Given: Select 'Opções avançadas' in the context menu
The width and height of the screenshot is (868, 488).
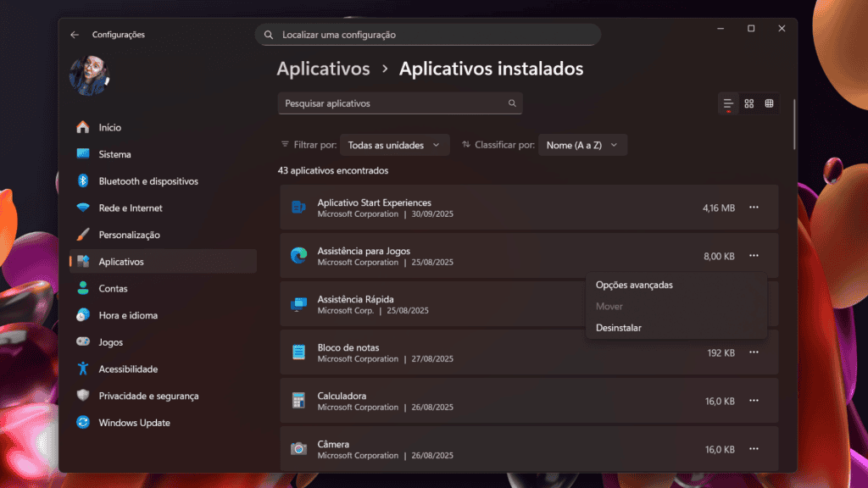Looking at the screenshot, I should click(x=634, y=286).
